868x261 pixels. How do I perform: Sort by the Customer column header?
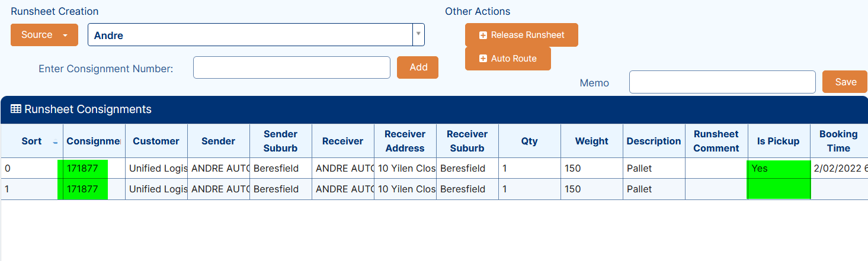coord(156,141)
